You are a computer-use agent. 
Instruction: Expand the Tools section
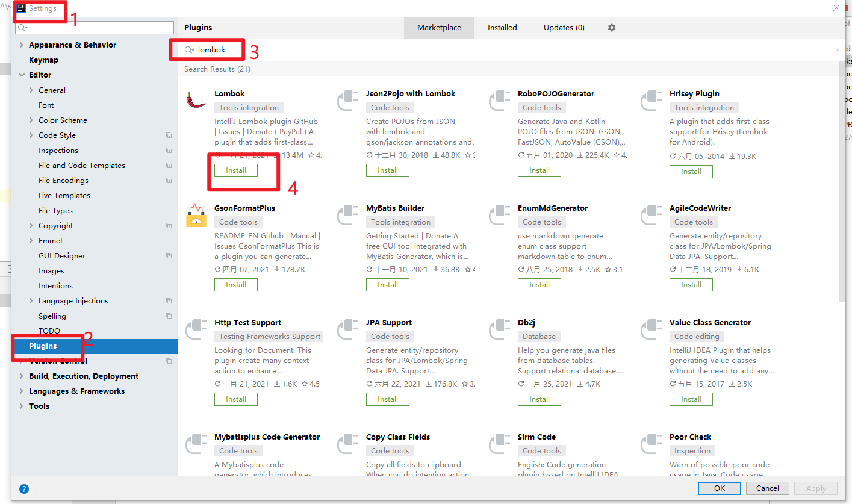tap(22, 406)
